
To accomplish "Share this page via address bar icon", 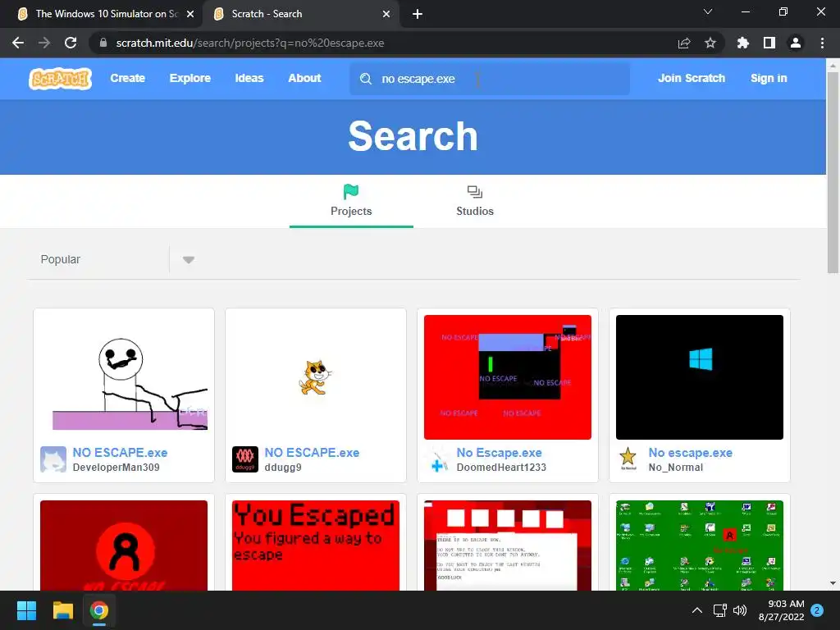I will coord(684,43).
